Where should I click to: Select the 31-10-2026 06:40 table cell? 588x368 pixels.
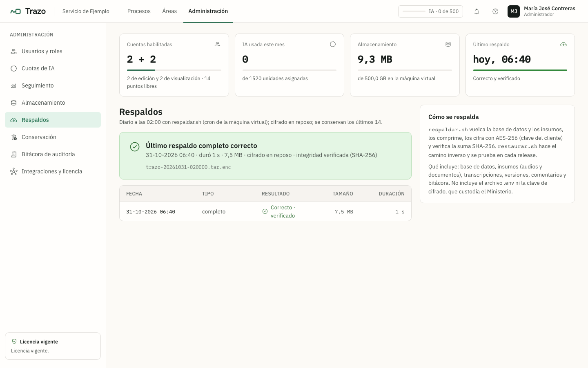tap(151, 212)
